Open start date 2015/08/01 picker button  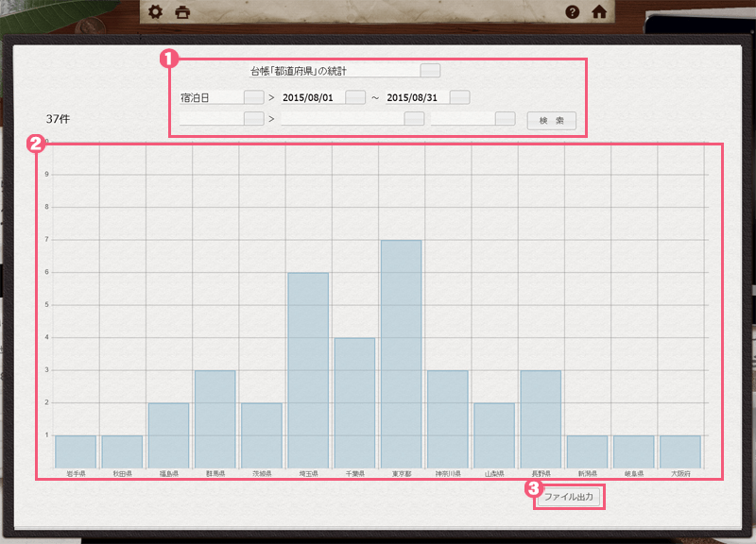click(x=354, y=97)
